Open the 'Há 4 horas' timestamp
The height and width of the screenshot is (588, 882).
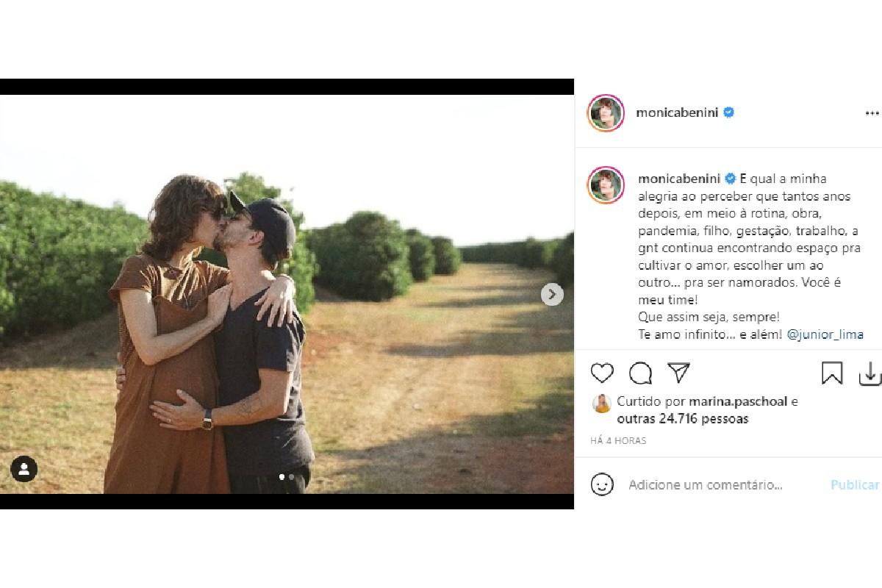(x=618, y=441)
